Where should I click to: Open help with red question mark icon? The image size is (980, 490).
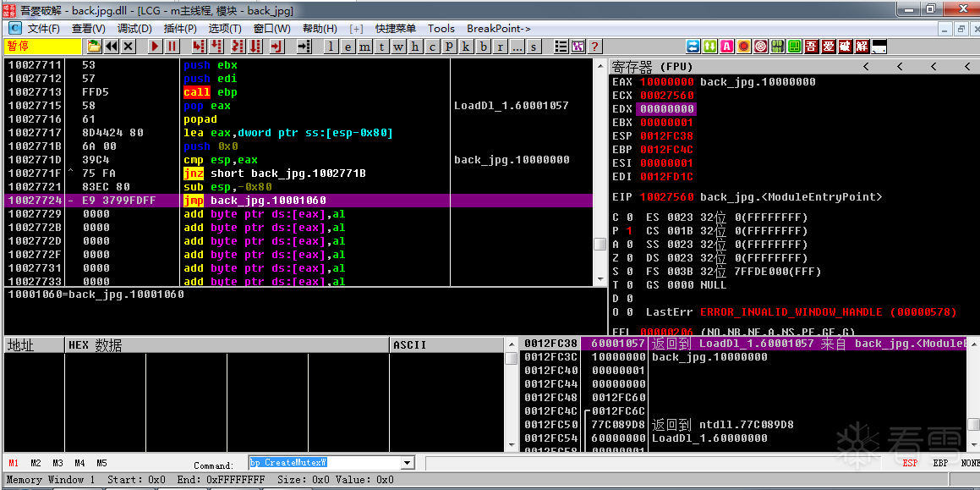pyautogui.click(x=595, y=47)
